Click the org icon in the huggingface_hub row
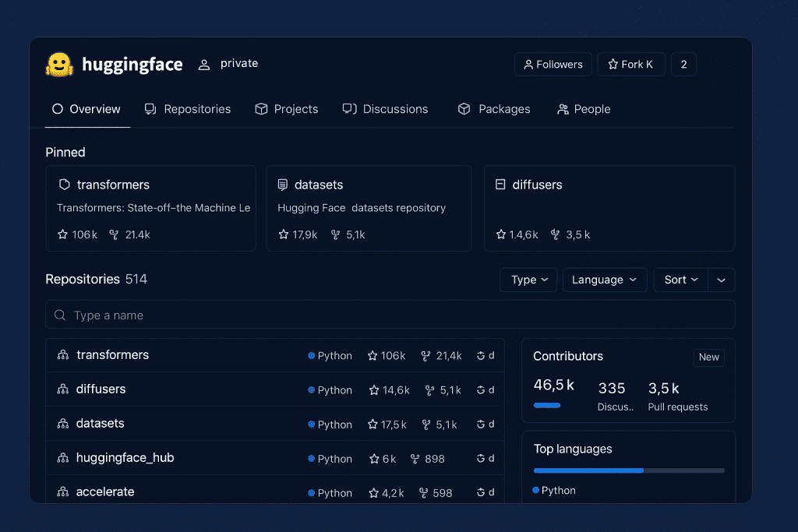 tap(63, 458)
